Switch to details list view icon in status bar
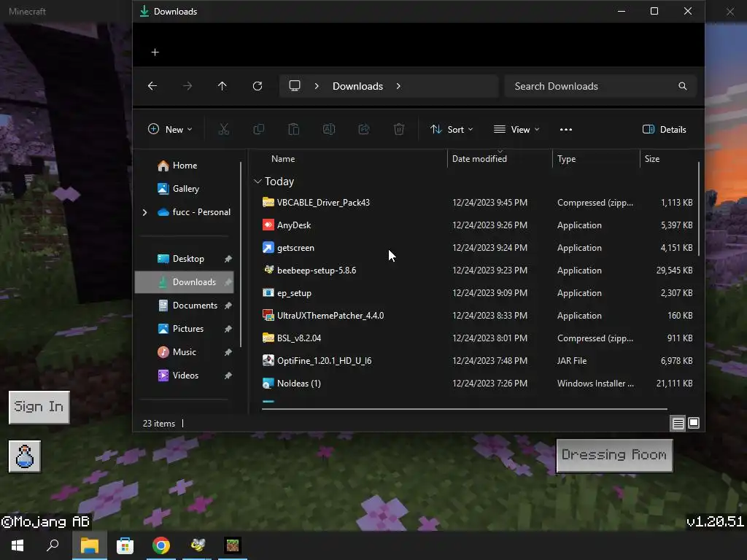 point(678,423)
